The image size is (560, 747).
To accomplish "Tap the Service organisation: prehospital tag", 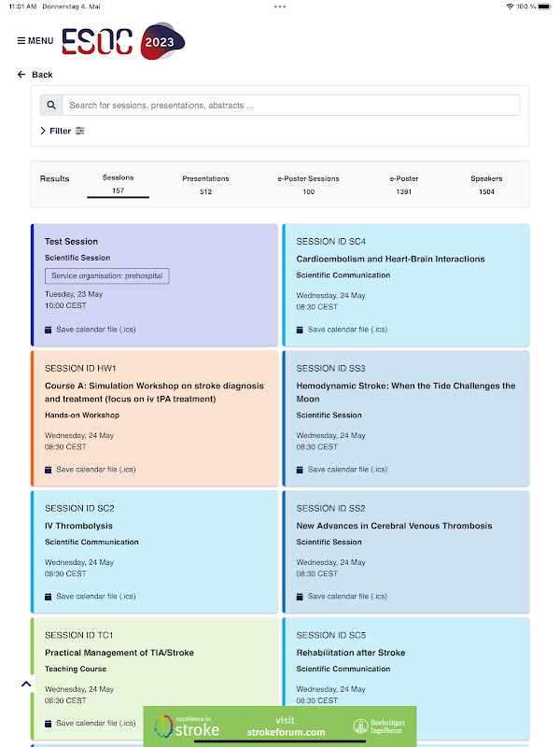I will (x=106, y=276).
